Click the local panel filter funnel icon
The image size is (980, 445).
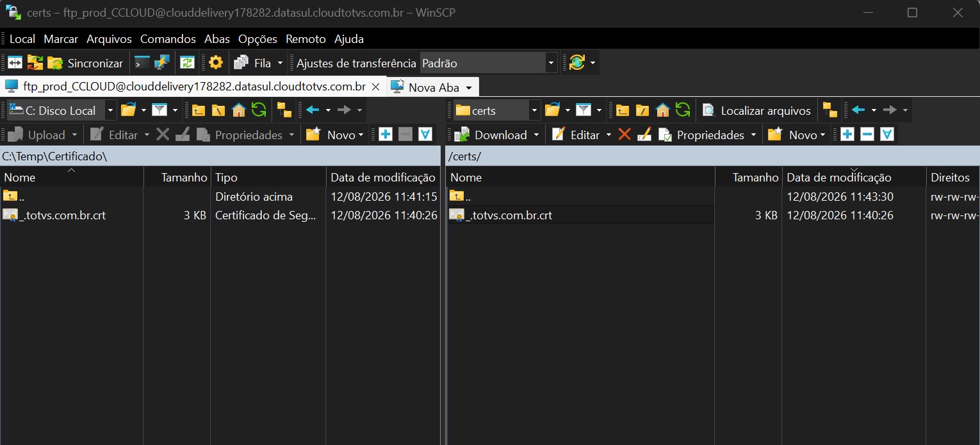[x=160, y=110]
